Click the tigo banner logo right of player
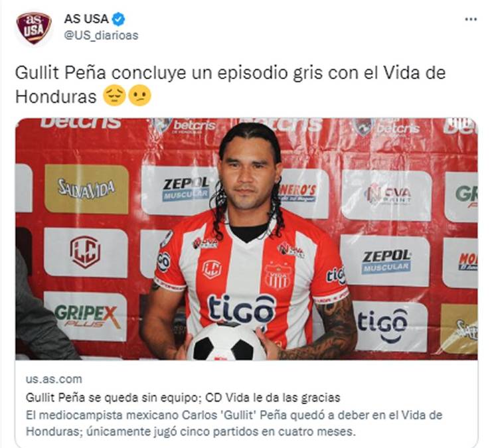The image size is (490, 448). coord(383,325)
